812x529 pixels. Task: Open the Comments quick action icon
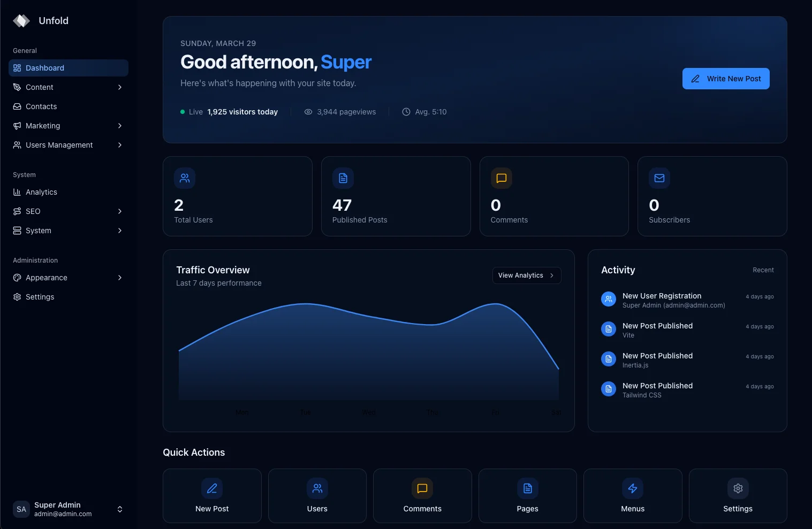click(422, 488)
